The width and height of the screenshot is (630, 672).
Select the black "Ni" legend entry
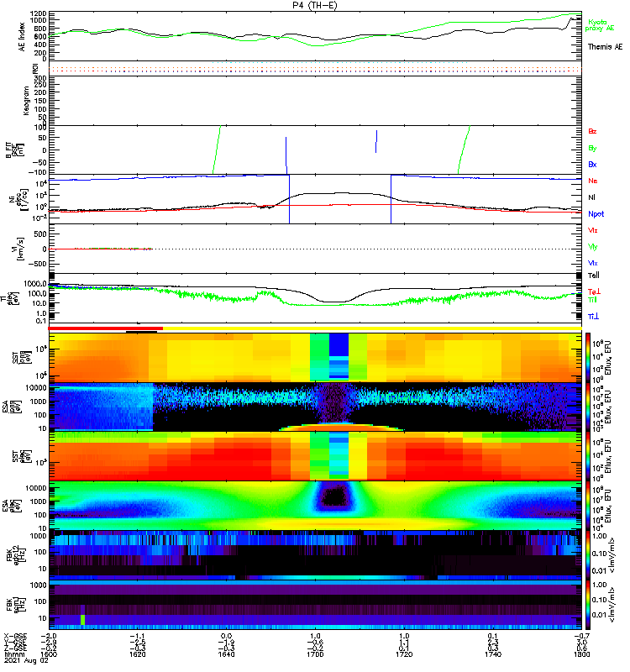(592, 197)
